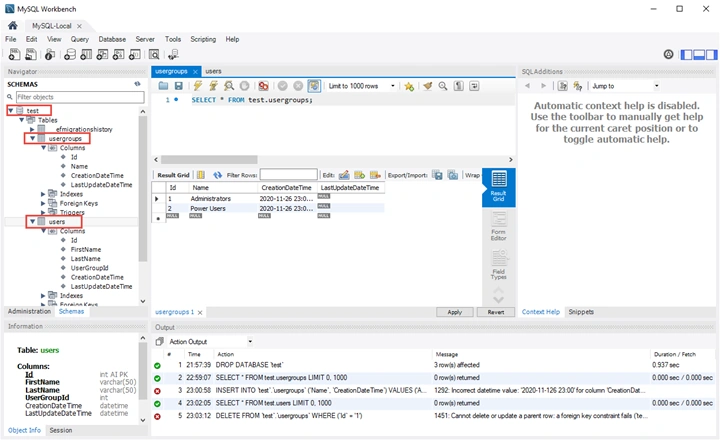Save the snippet with the star icon
720x440 pixels.
pos(409,86)
